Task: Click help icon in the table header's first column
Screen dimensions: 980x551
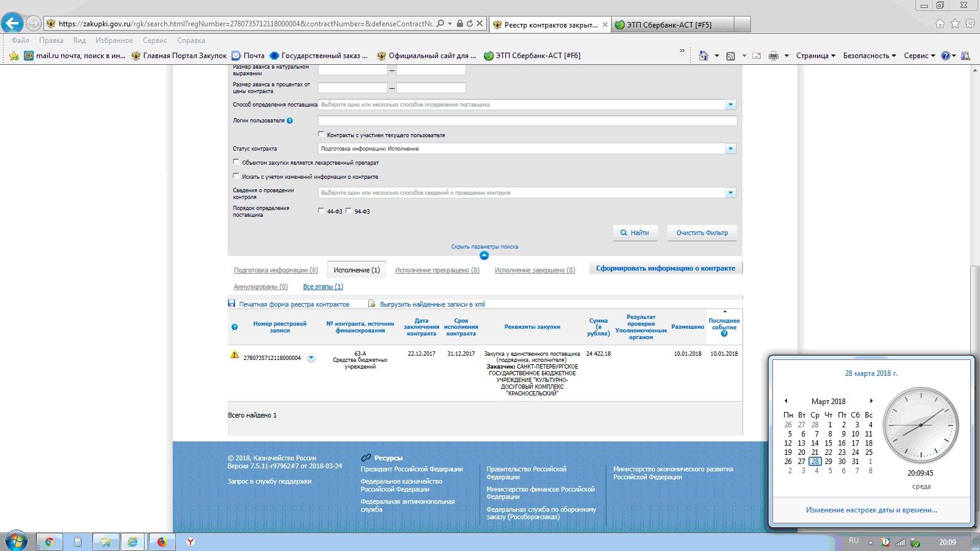Action: tap(234, 327)
